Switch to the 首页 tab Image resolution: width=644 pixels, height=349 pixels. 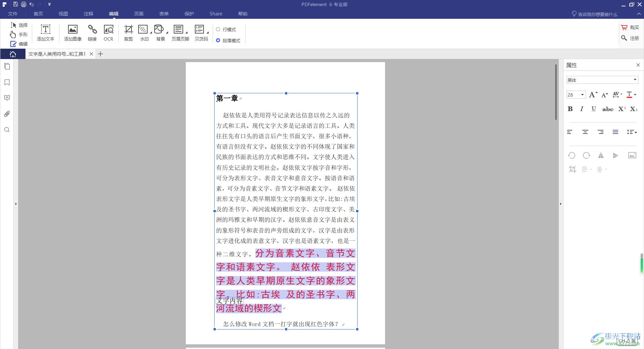click(38, 14)
